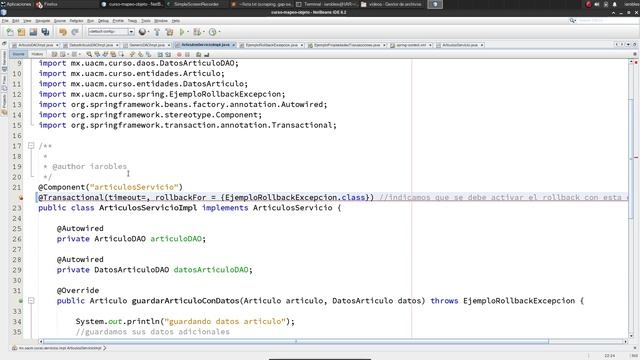Viewport: 640px width, 360px height.
Task: Click the editor horizontal scrollbar
Action: (333, 341)
